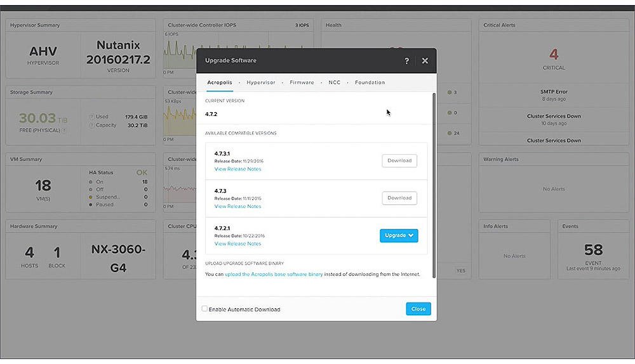Click the Hypervisor Summary panel title
Image resolution: width=635 pixels, height=364 pixels.
click(x=35, y=25)
